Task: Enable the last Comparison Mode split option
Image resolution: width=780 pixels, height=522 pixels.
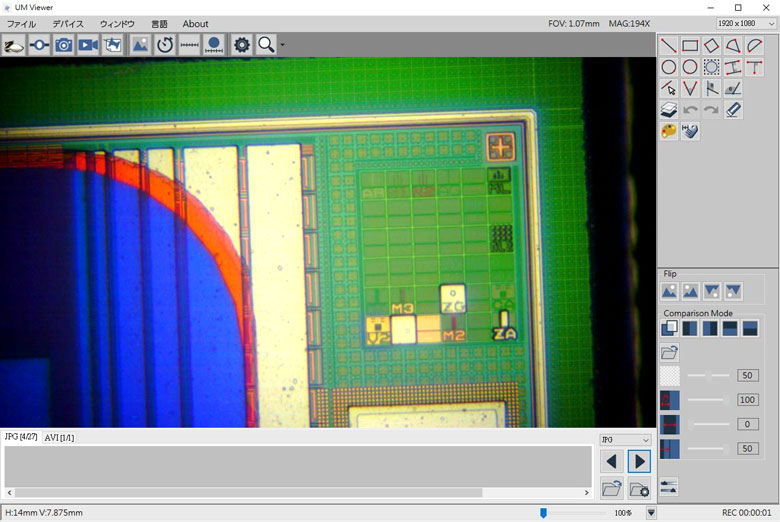Action: pos(749,328)
